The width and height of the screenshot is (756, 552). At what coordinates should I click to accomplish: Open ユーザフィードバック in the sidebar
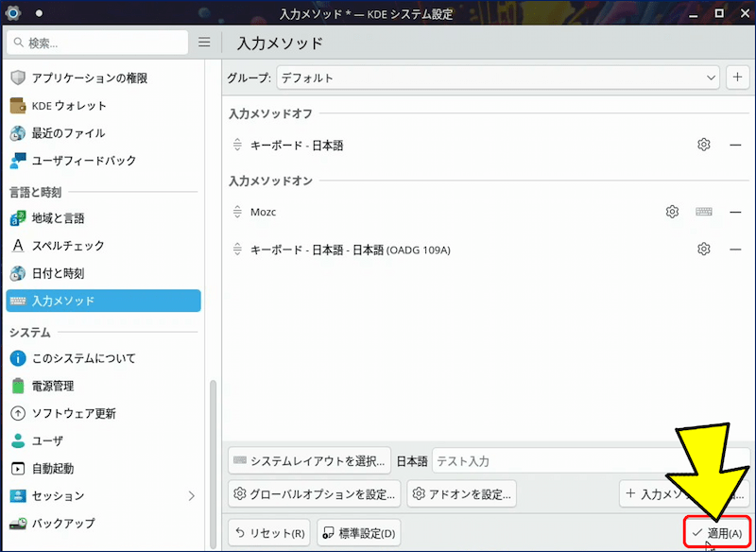click(x=103, y=161)
